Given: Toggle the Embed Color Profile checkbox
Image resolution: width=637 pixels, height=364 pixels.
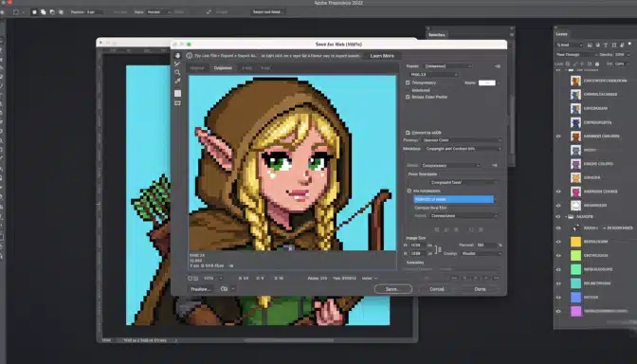Looking at the screenshot, I should click(408, 97).
